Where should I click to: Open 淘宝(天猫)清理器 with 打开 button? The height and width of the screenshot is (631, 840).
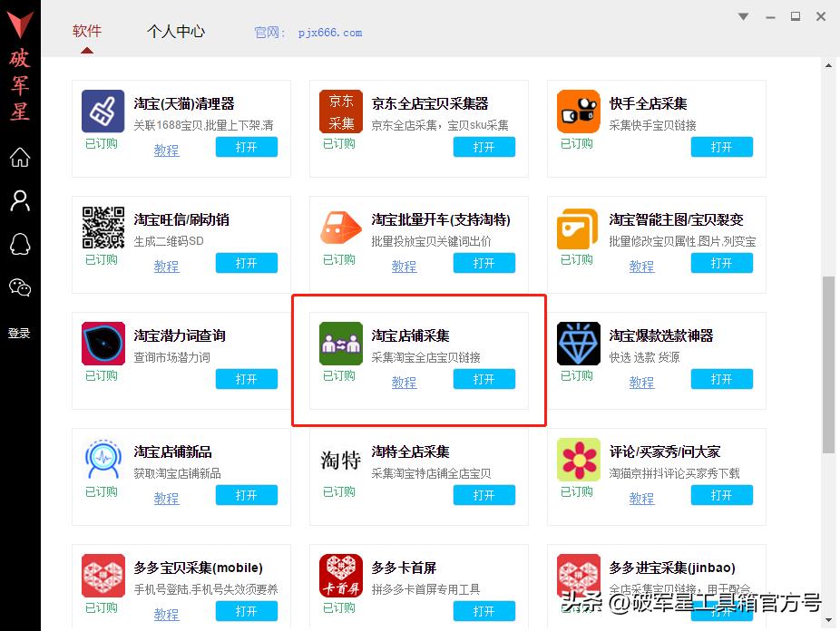(x=247, y=147)
